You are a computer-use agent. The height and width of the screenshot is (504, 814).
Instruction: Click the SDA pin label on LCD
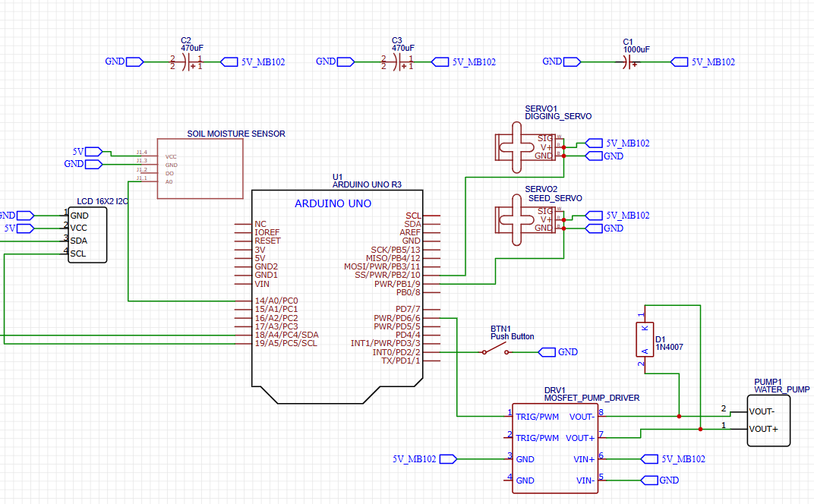[x=78, y=241]
